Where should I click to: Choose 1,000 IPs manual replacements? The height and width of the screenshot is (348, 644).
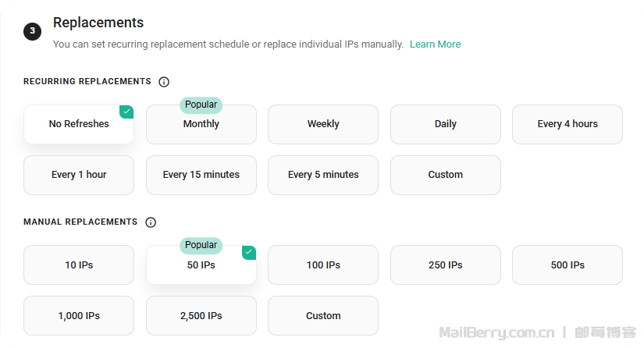(79, 316)
